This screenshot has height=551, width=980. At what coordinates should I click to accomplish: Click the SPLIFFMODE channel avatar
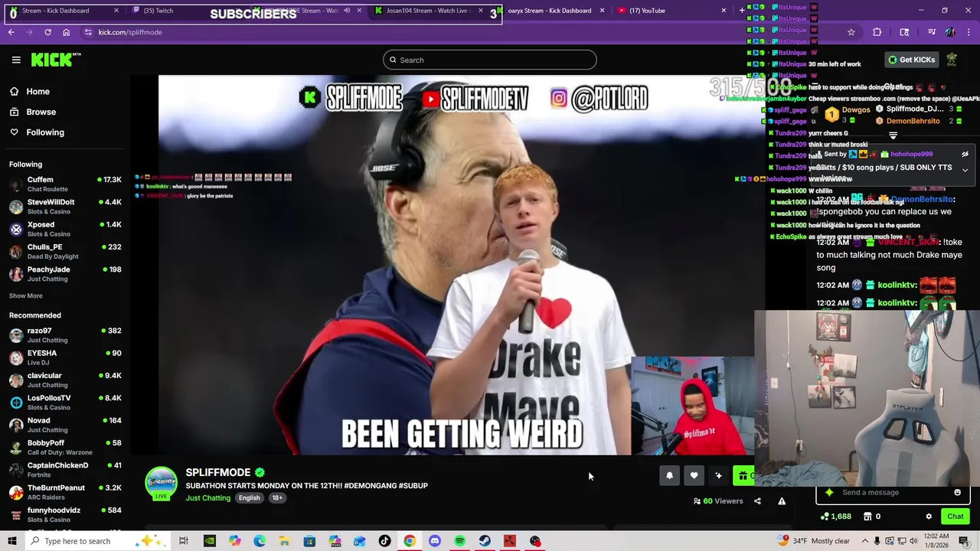[161, 483]
